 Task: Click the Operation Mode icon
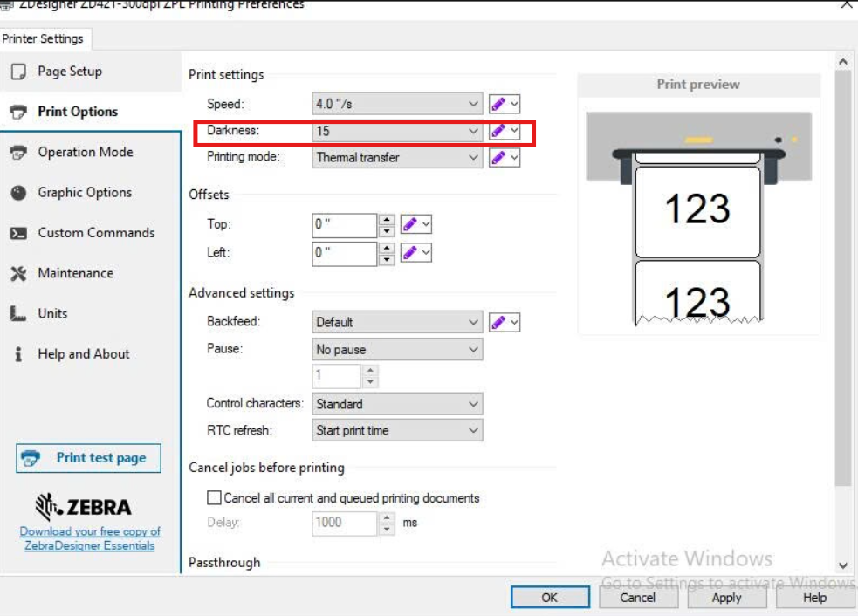point(18,152)
